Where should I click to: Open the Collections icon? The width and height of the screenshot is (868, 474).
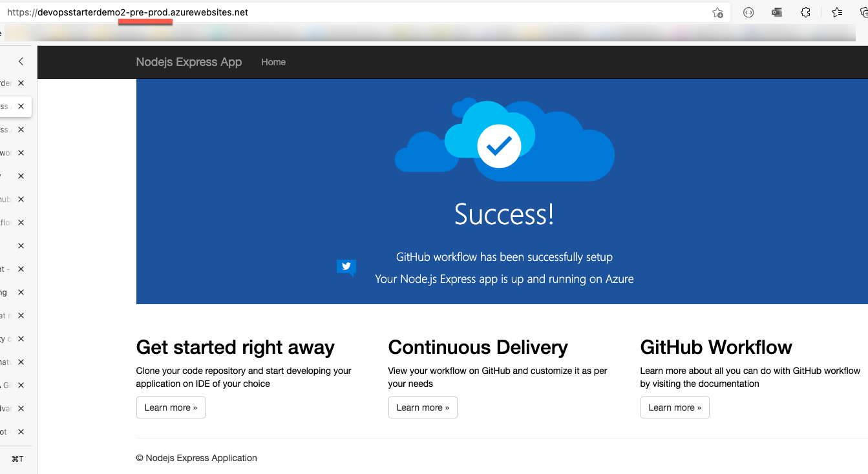863,12
